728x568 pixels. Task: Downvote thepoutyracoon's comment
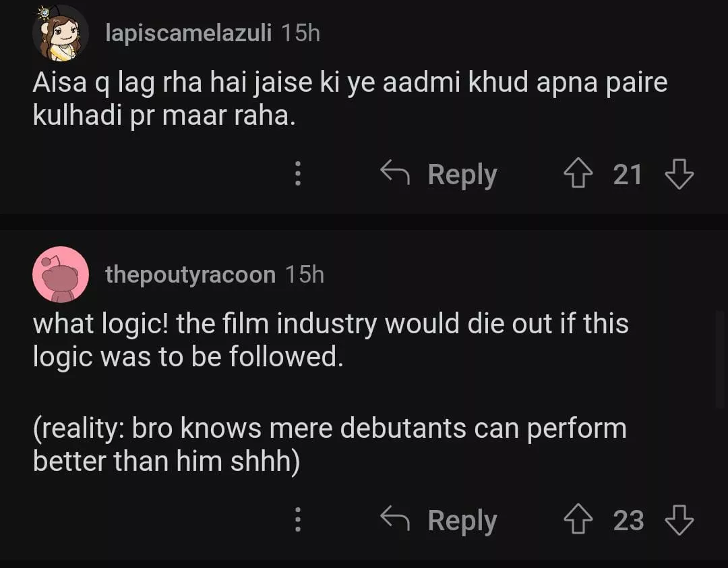[679, 520]
